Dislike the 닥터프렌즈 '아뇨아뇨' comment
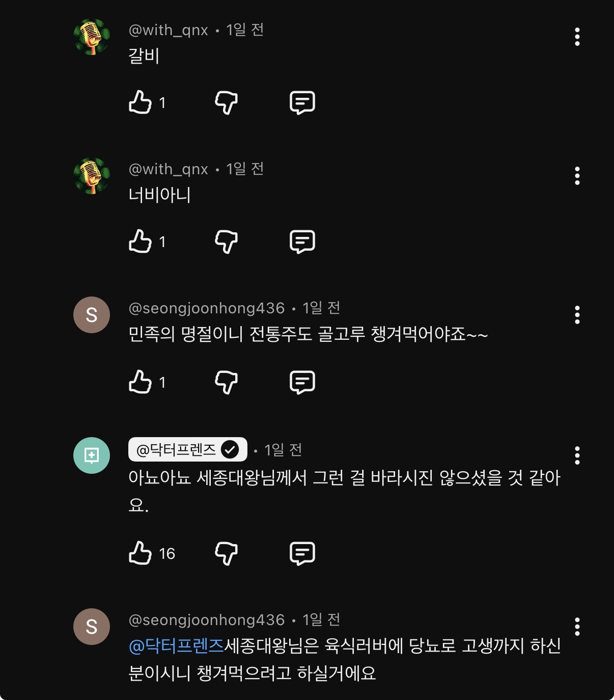The height and width of the screenshot is (700, 614). 226,553
